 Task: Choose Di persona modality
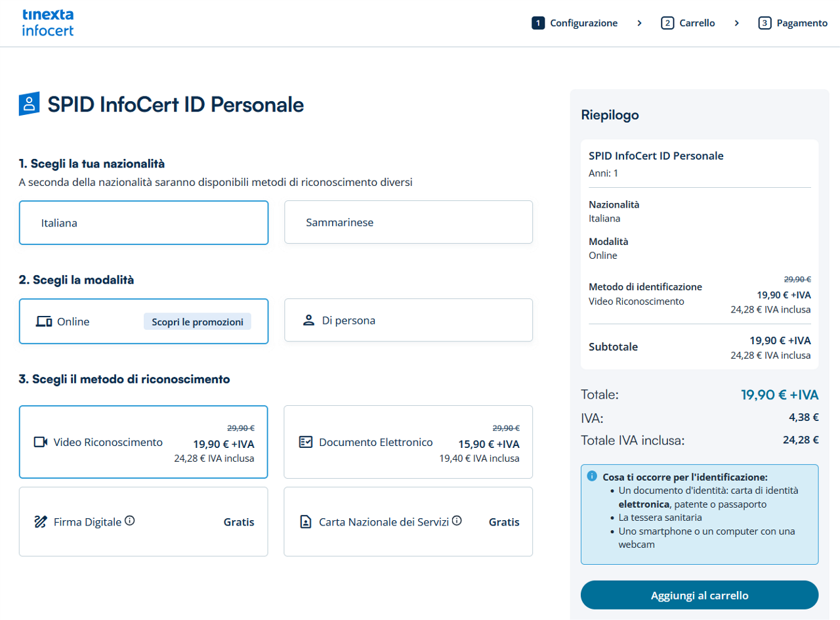[408, 321]
